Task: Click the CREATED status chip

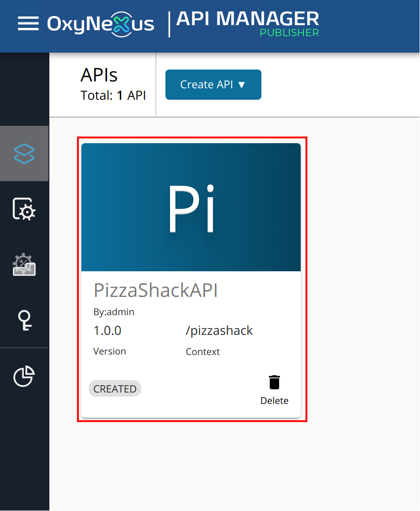Action: [x=115, y=388]
